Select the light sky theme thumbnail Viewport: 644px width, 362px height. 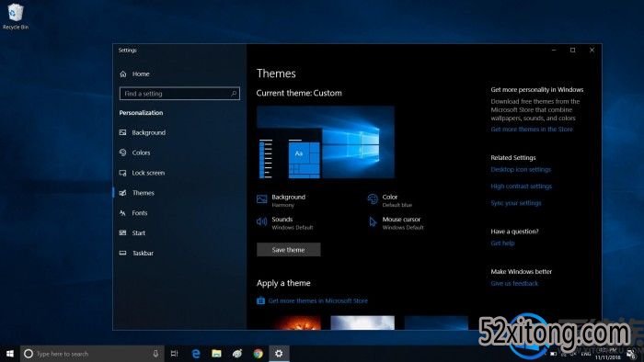[x=362, y=322]
